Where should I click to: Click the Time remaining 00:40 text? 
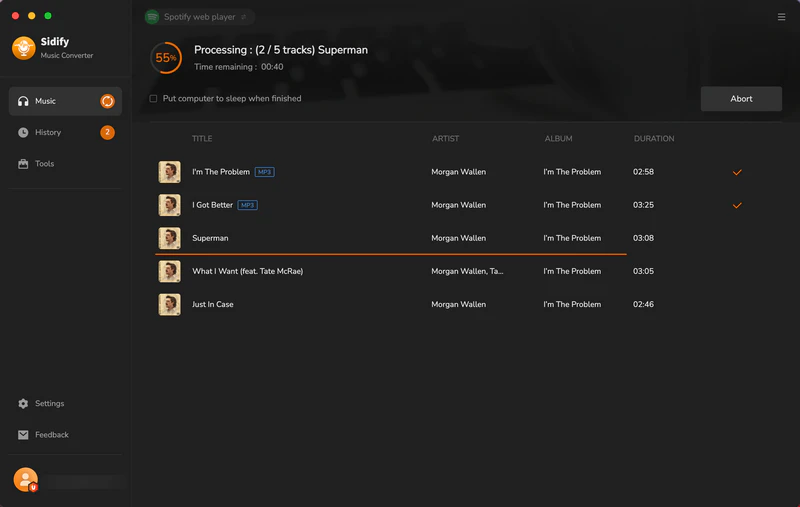239,67
